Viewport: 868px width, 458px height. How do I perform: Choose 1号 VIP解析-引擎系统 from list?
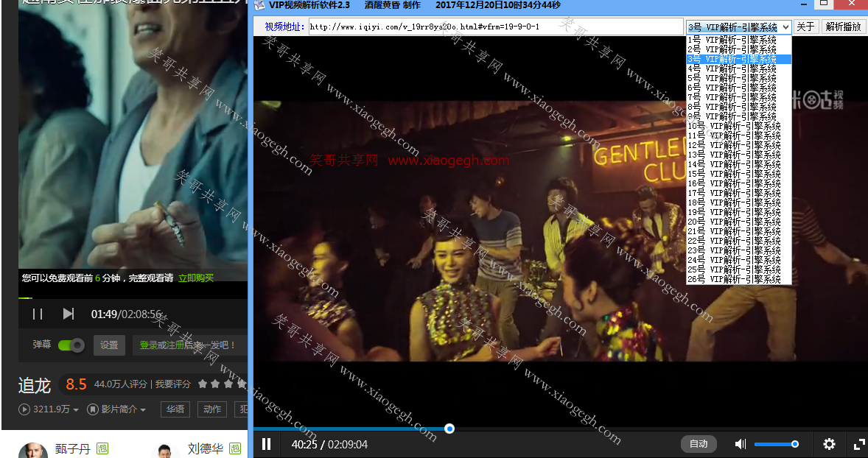tap(739, 40)
